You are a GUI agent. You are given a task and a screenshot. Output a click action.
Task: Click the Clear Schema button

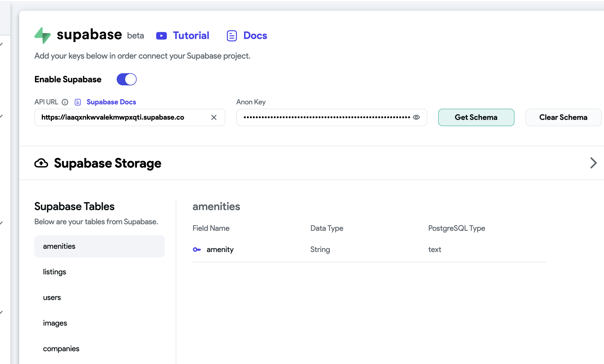563,117
